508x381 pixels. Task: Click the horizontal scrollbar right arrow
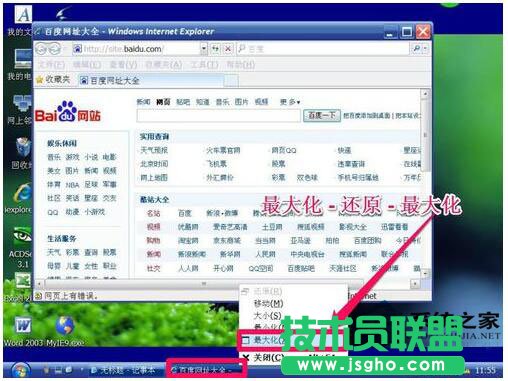pyautogui.click(x=415, y=284)
